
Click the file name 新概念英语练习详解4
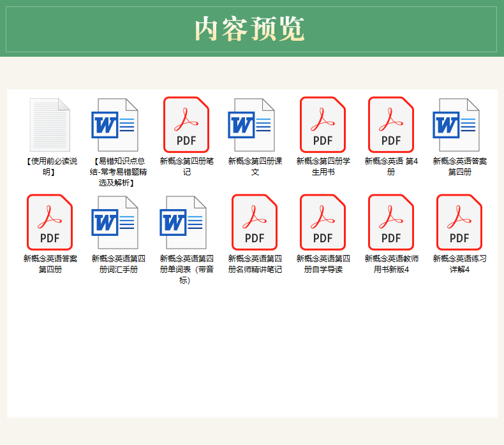(x=459, y=264)
